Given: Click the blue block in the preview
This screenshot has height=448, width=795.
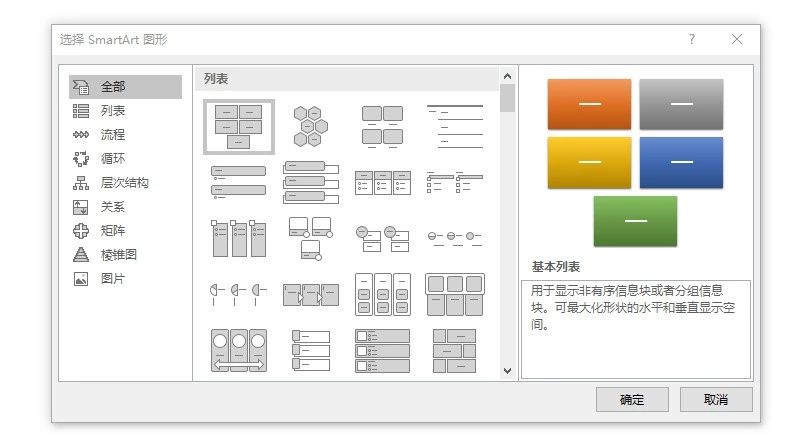Looking at the screenshot, I should point(681,162).
